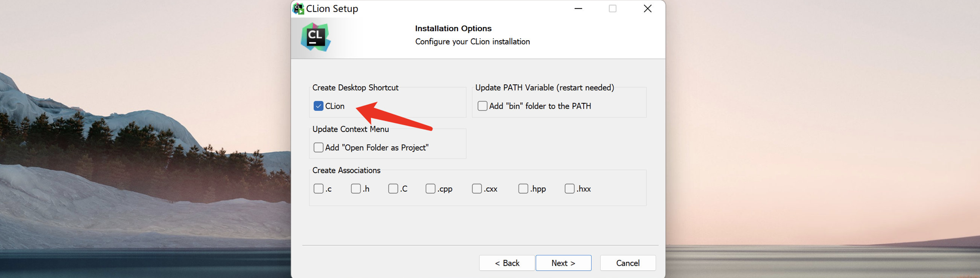Check the .cpp file association

pos(430,189)
